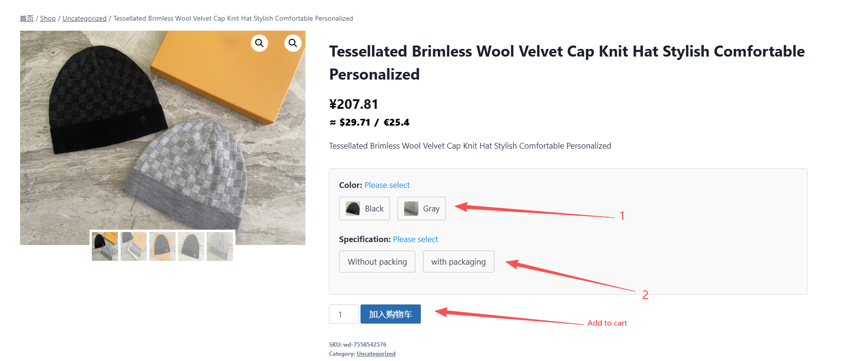Select the Gray color option

point(421,209)
